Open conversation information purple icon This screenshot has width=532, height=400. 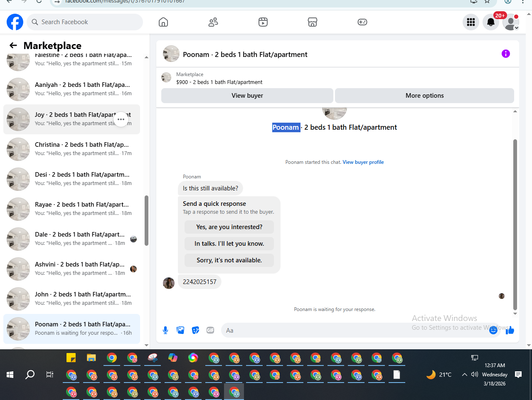pos(506,54)
